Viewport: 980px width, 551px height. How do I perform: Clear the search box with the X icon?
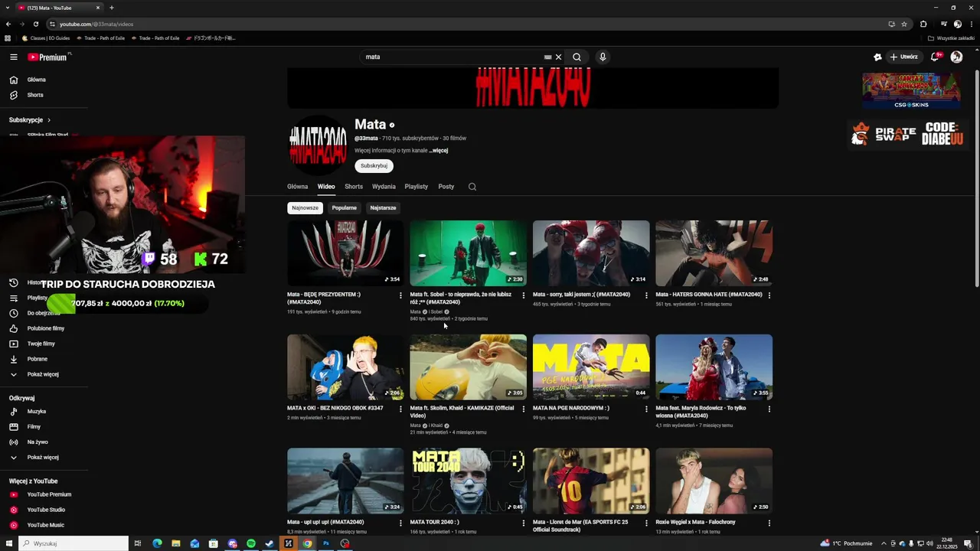(x=558, y=57)
